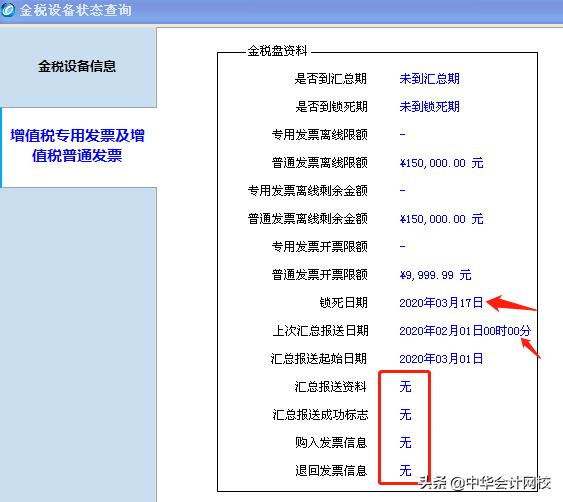Viewport: 563px width, 502px height.
Task: Click the lock date 2020年03月17日
Action: coord(441,303)
